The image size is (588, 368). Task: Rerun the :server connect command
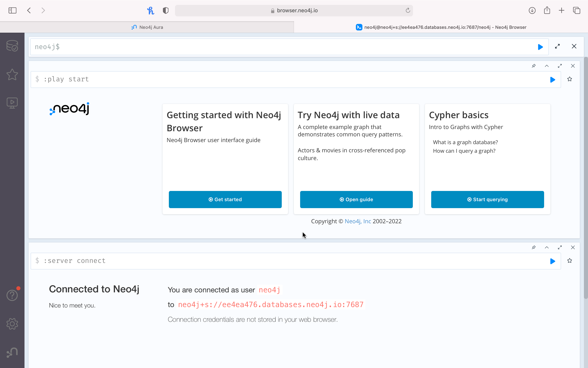pyautogui.click(x=552, y=261)
